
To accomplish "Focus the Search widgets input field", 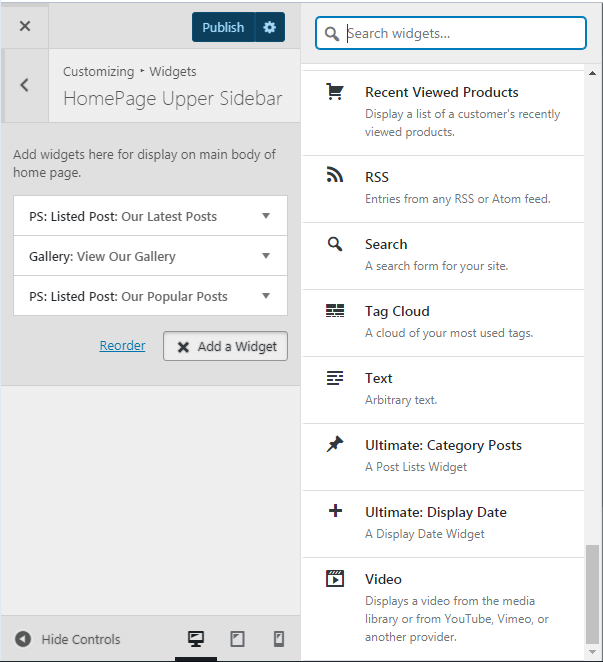I will [x=451, y=33].
